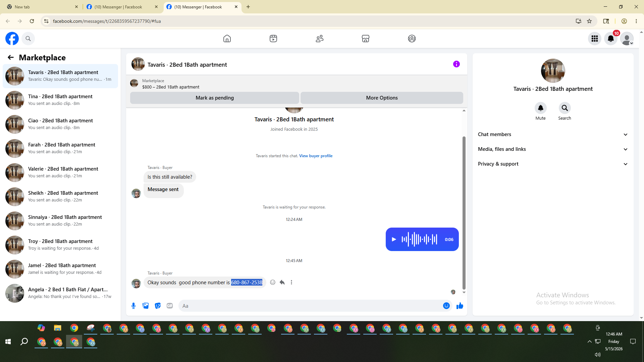Open the Reels video icon
The width and height of the screenshot is (644, 362).
tap(273, 39)
